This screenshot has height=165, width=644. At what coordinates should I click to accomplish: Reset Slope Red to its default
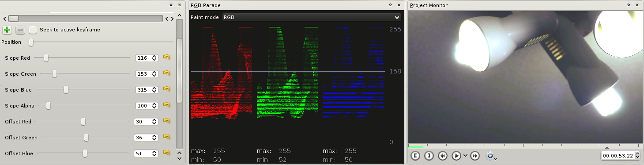point(166,58)
